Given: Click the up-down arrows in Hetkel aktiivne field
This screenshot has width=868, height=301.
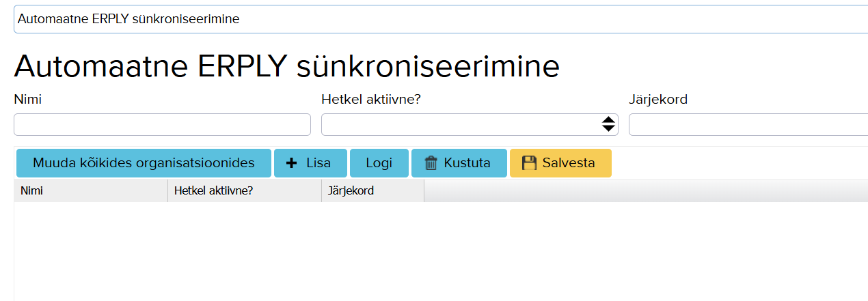Looking at the screenshot, I should 608,124.
